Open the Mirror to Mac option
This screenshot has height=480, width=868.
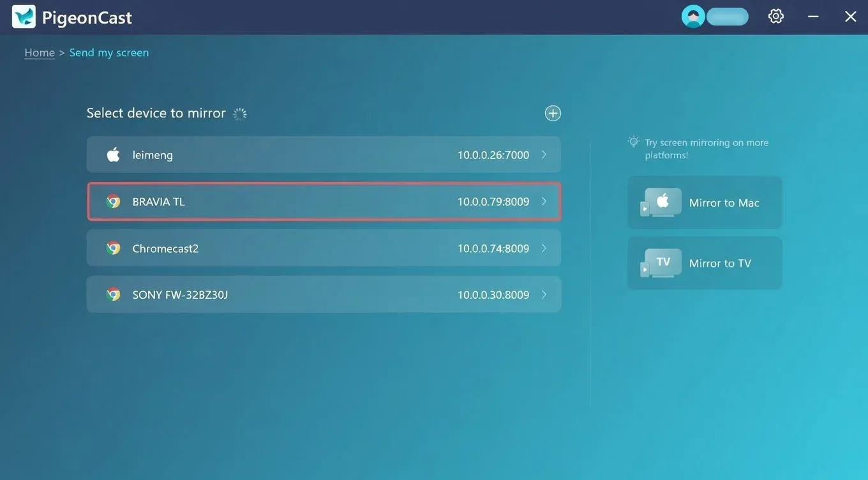pos(705,202)
